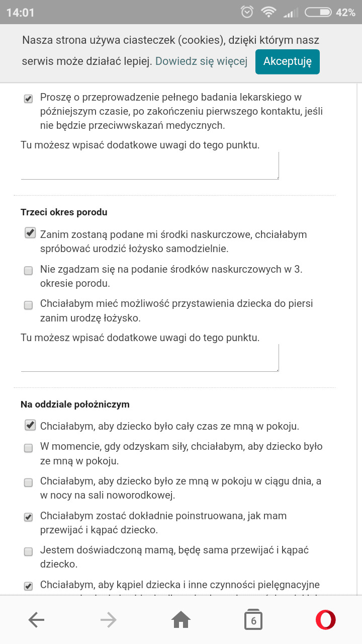Check 'Nie zgadzam się na podanie środków'
362x644 pixels.
pos(29,271)
